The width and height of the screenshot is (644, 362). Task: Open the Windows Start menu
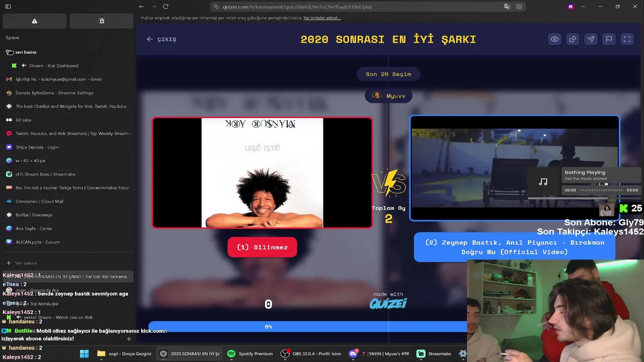coord(84,354)
